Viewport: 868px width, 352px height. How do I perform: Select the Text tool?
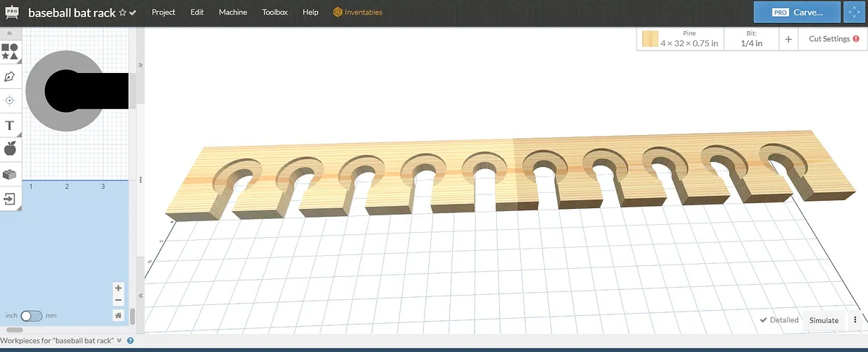pos(10,126)
